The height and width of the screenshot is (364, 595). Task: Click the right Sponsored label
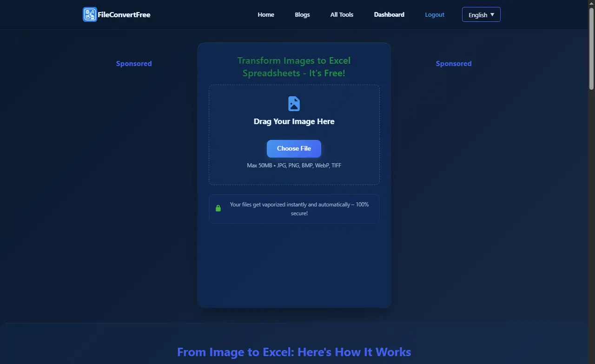454,64
